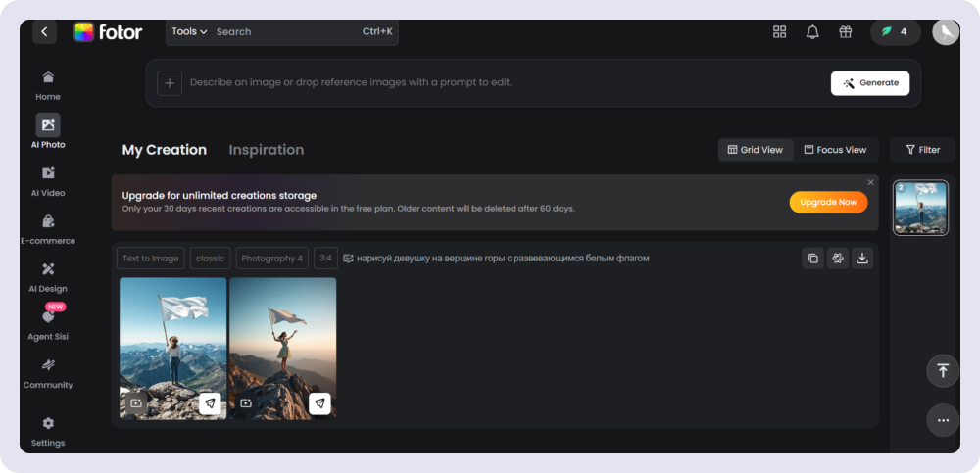
Task: Open the AI Video section in sidebar
Action: [48, 180]
